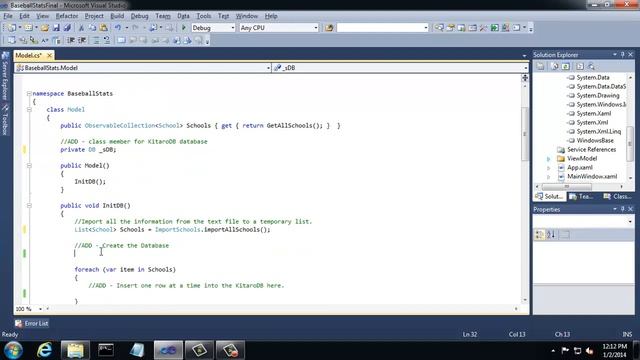
Task: Click the Undo arrow icon
Action: coord(118,28)
